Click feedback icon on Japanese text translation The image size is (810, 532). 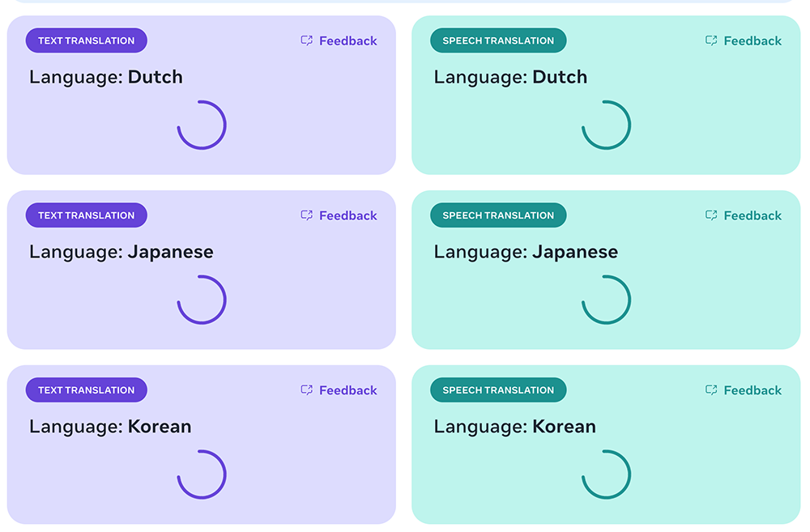[x=307, y=215]
